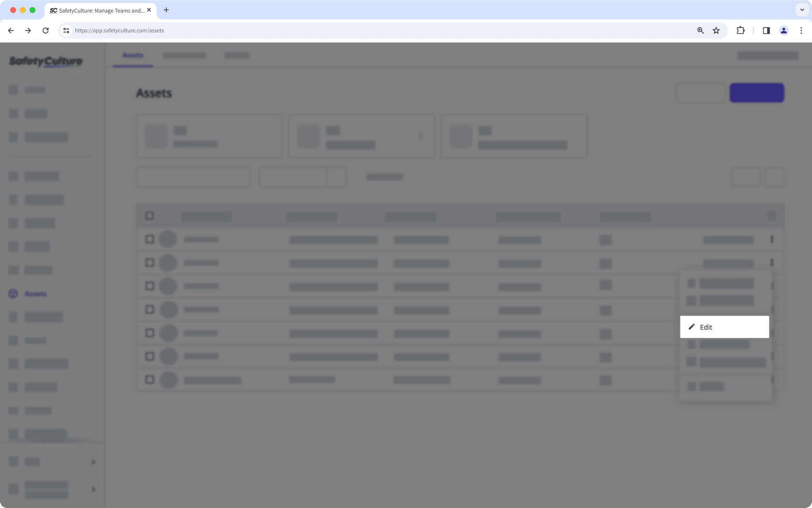Image resolution: width=812 pixels, height=508 pixels.
Task: Click the browser back arrow
Action: tap(11, 30)
